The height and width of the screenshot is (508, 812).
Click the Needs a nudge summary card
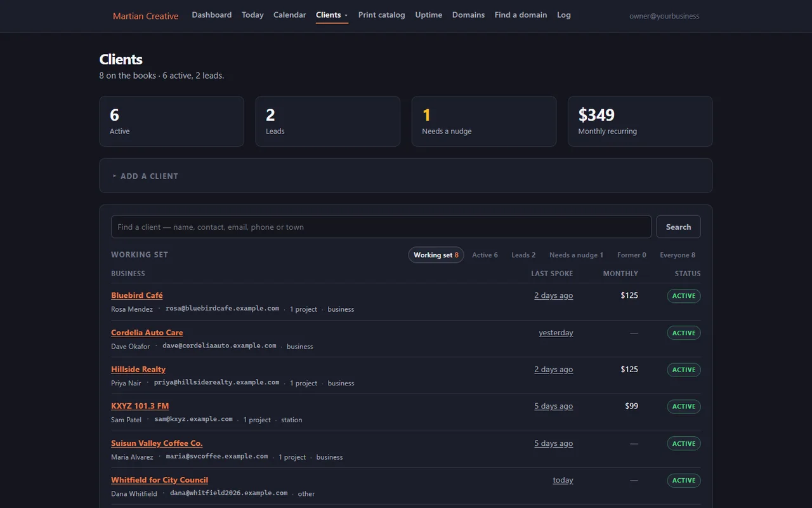(484, 121)
